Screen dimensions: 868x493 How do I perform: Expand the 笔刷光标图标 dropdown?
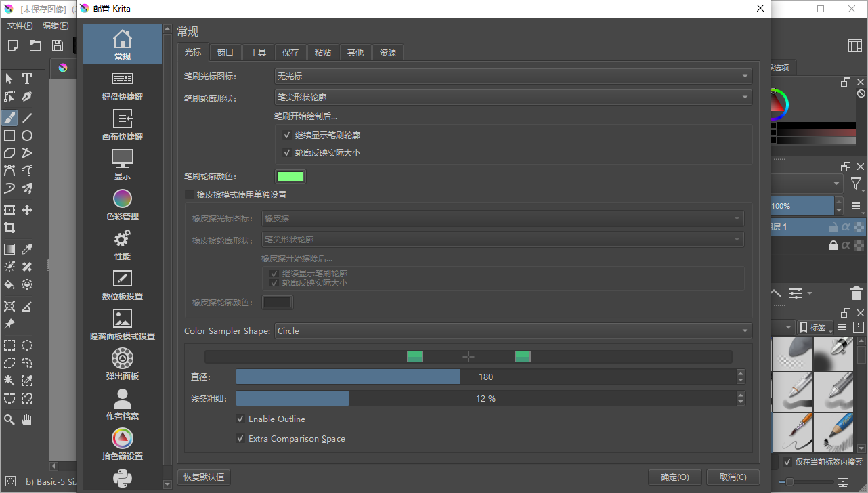[513, 77]
